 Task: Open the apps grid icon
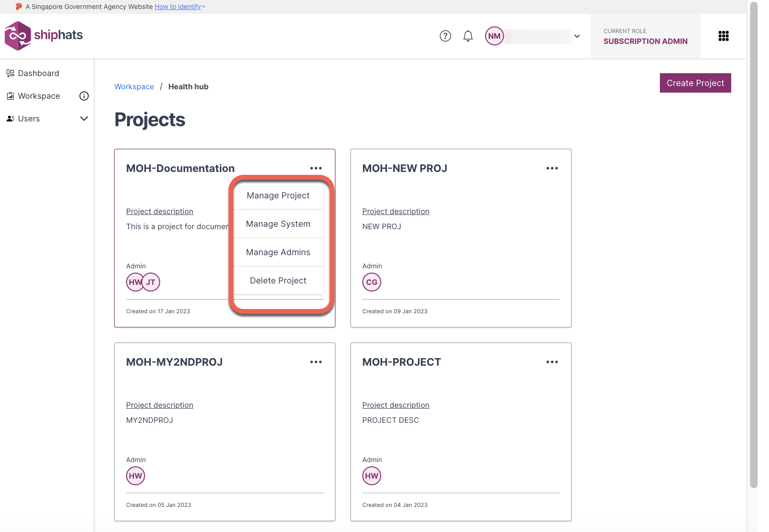[x=724, y=36]
